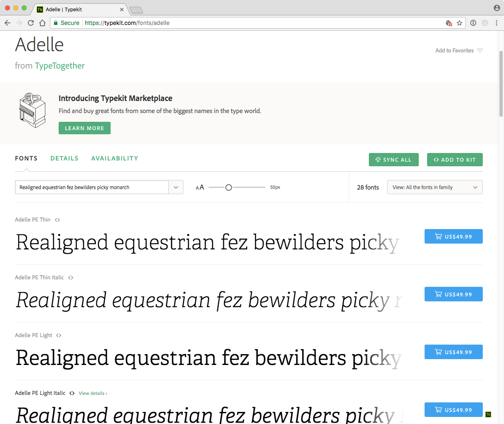Click the embed code icon beside Adelle PE Light Italic
Screen dimensions: 504x424
72,393
